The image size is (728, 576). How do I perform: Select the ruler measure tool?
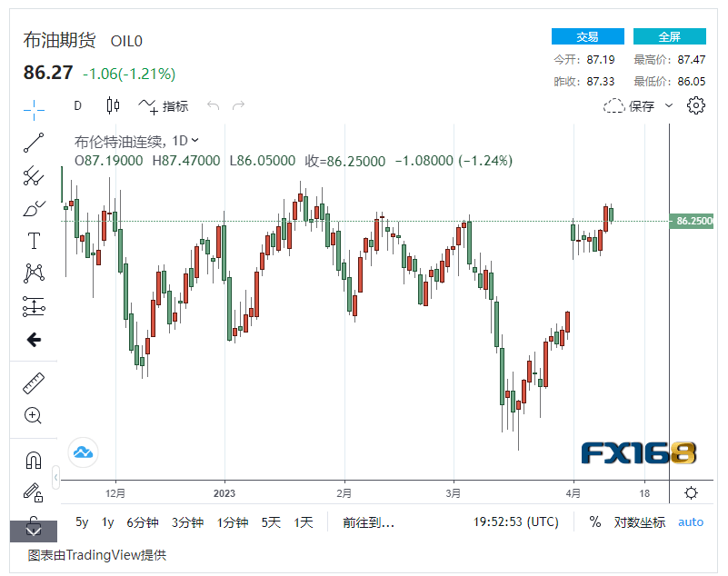(34, 382)
